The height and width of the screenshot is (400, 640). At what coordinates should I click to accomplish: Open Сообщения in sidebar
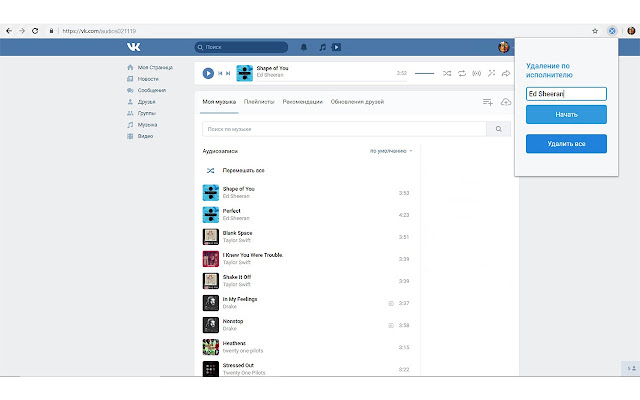pyautogui.click(x=151, y=90)
